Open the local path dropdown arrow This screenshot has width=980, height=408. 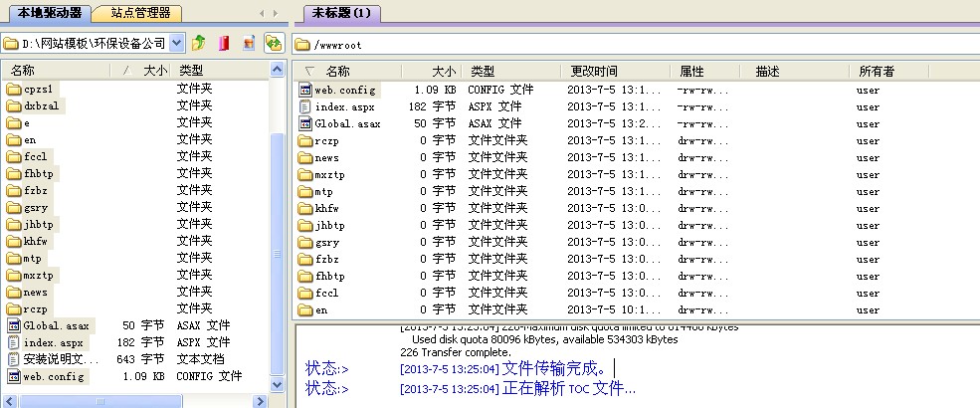177,43
